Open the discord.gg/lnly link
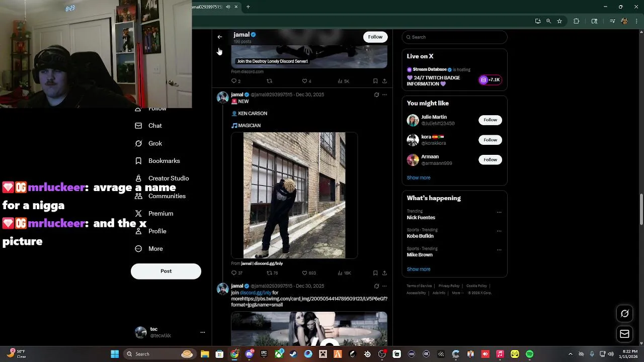The height and width of the screenshot is (362, 644). click(256, 293)
